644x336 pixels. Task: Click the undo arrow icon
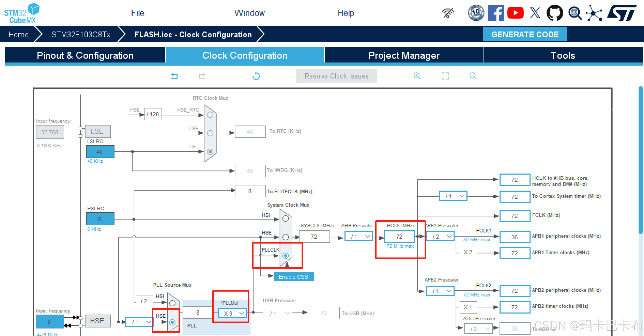click(x=174, y=76)
